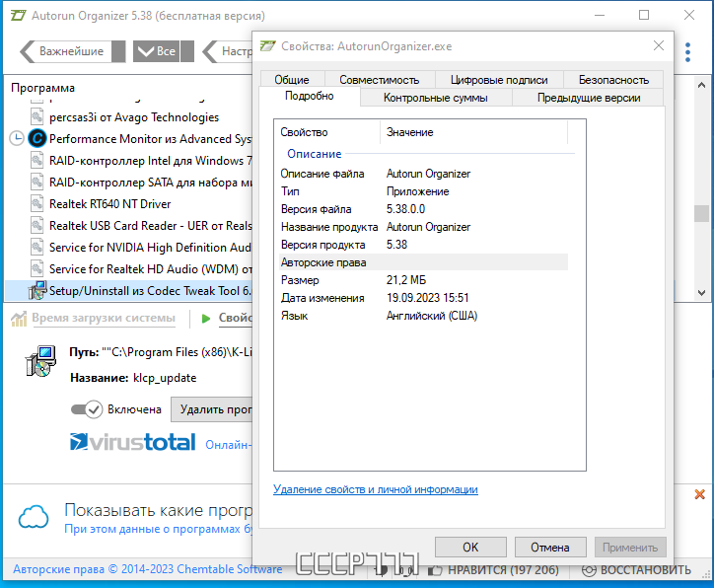Open Удаление свойств и личной информации link

pyautogui.click(x=375, y=489)
